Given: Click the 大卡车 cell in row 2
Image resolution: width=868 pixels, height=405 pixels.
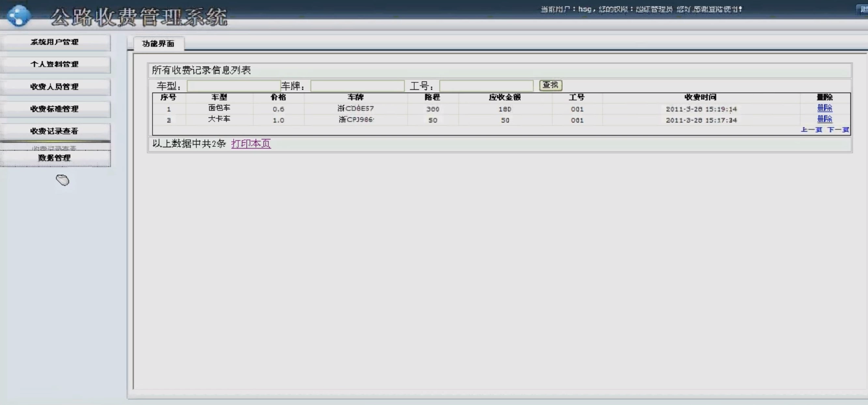Looking at the screenshot, I should 219,119.
